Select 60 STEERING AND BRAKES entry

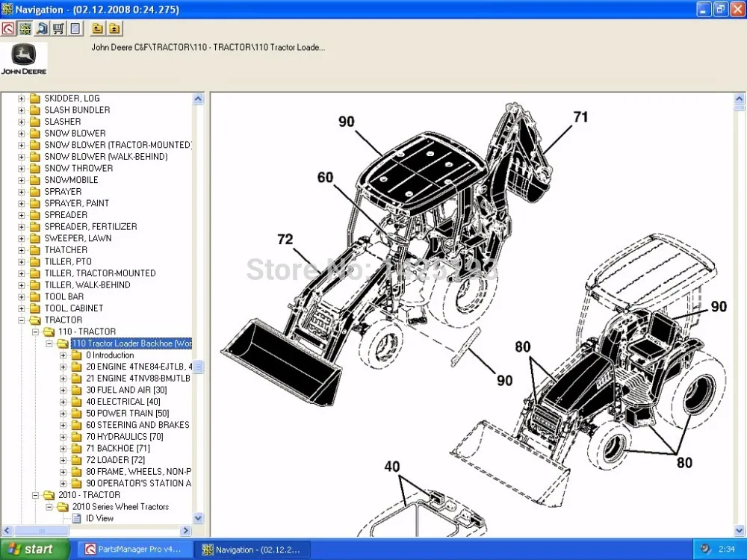coord(138,426)
